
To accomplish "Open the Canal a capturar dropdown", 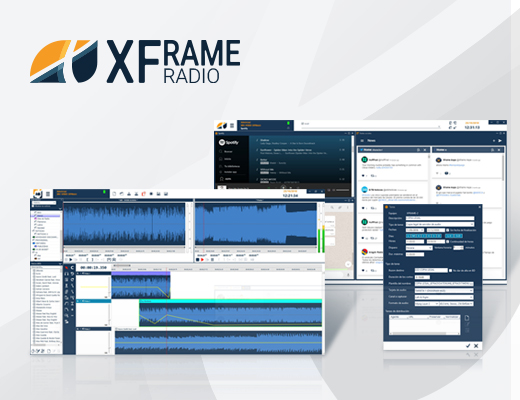I will (444, 297).
